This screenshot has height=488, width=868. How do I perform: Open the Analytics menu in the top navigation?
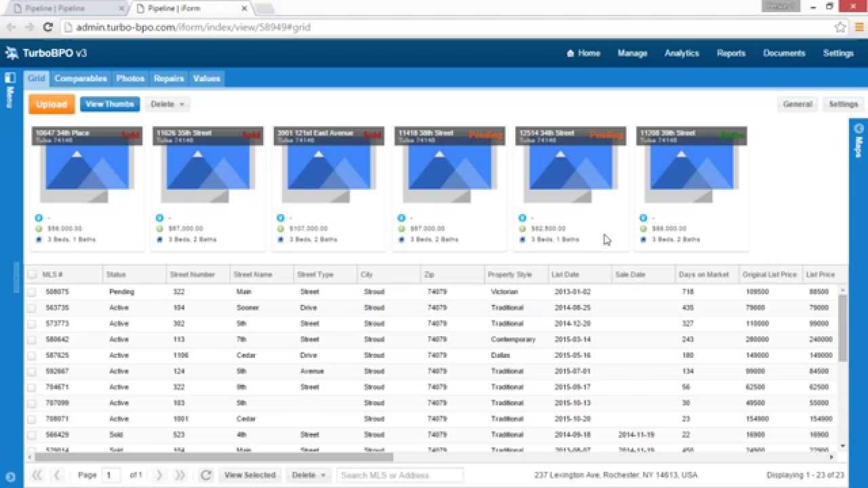(682, 53)
